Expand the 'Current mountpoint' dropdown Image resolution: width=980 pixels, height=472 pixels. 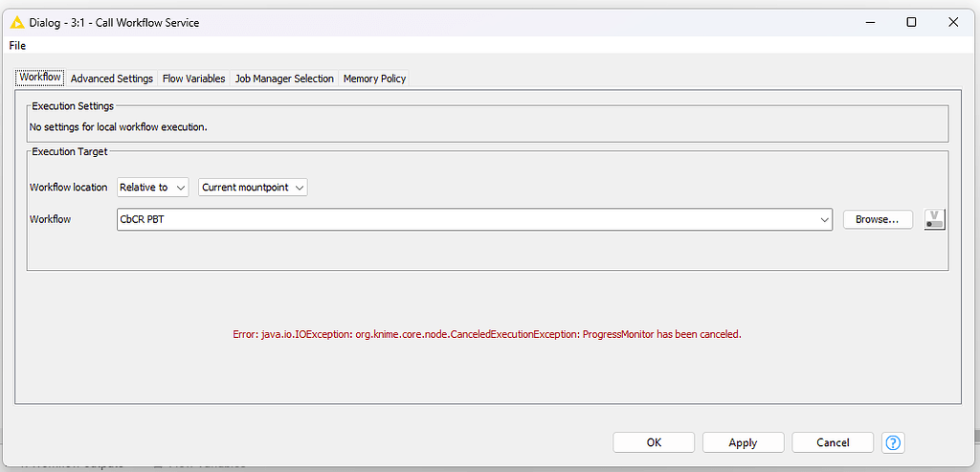(253, 187)
